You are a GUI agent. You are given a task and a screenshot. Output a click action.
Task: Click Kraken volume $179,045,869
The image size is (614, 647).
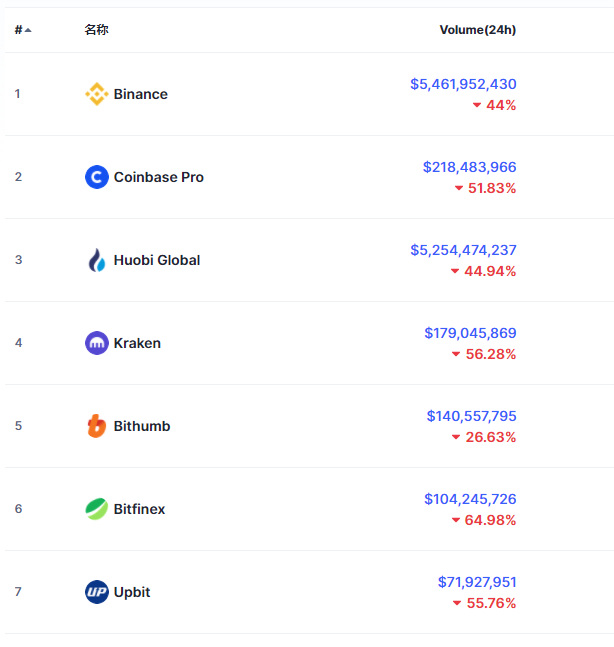click(x=470, y=333)
